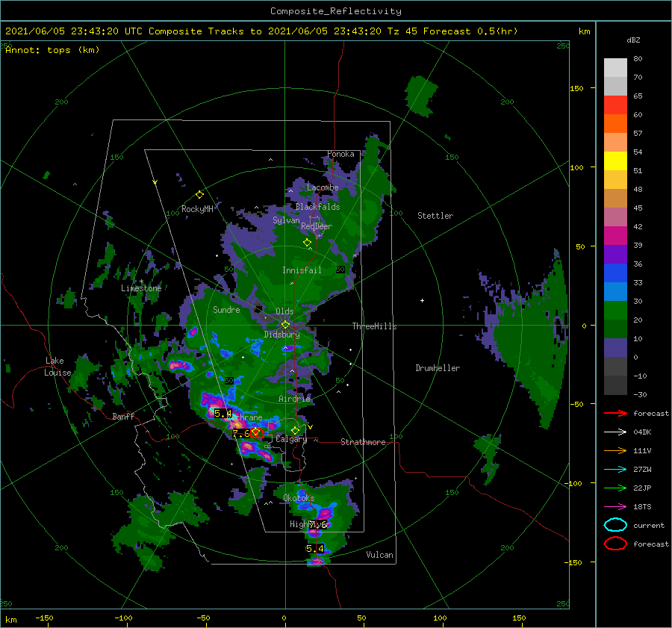Click the bright green 30 dBZ swatch

point(615,311)
